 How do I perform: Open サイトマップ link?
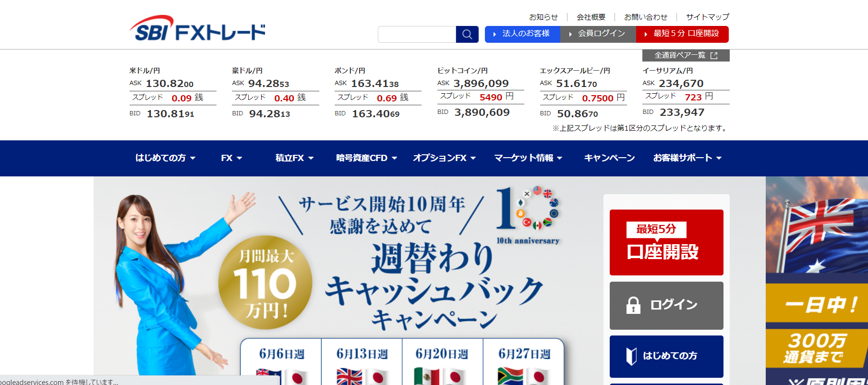(x=708, y=17)
